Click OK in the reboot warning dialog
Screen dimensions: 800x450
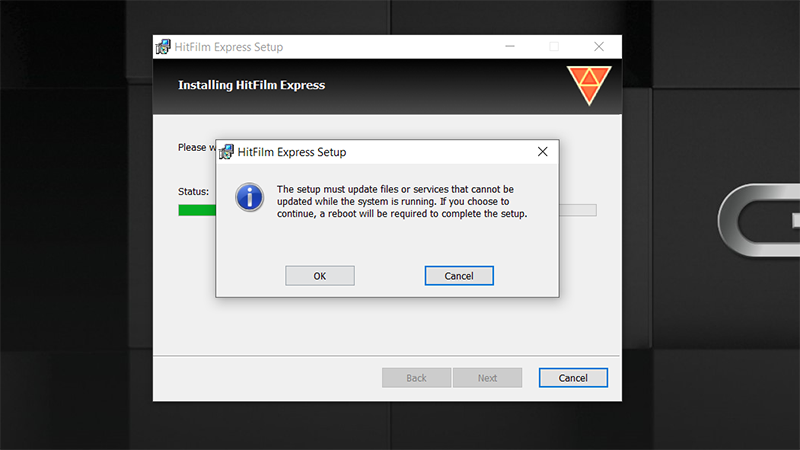point(319,276)
